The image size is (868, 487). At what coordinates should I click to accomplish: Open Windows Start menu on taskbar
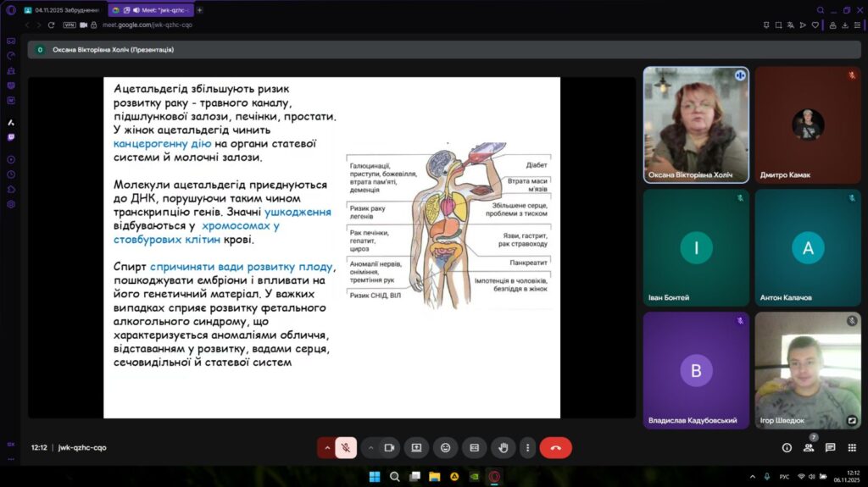click(375, 476)
